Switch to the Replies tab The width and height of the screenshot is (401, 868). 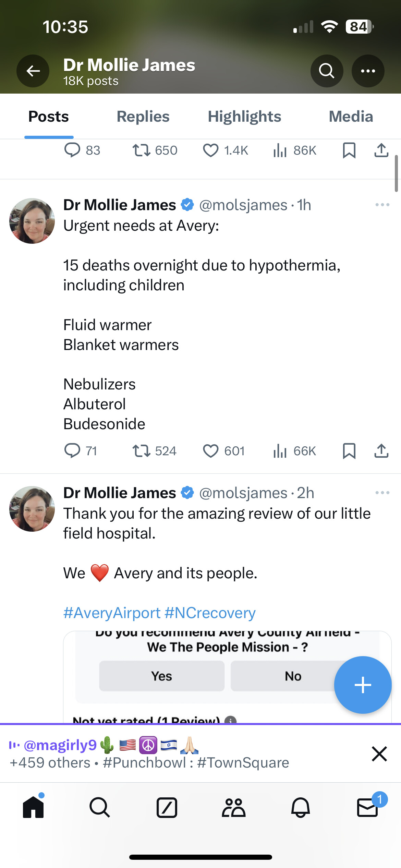point(143,117)
